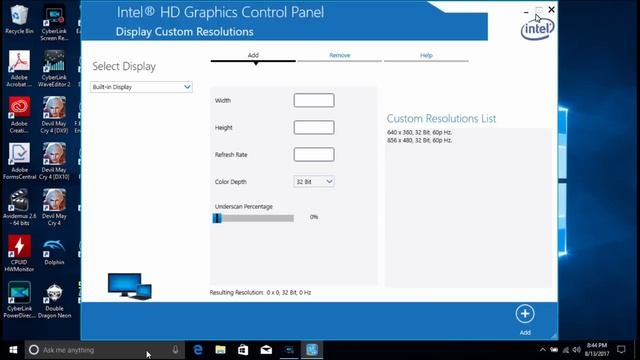This screenshot has height=360, width=640.
Task: Open plain Devil May Cry 4 icon
Action: click(54, 207)
